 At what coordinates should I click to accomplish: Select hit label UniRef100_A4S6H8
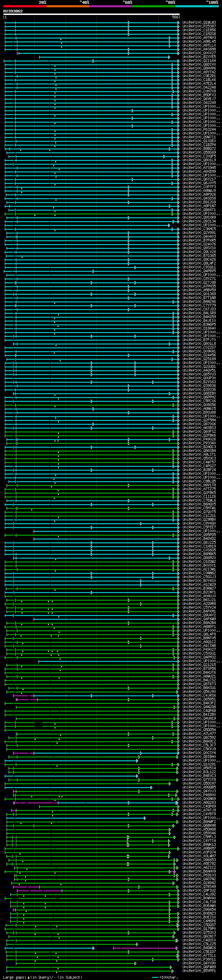[x=199, y=49]
